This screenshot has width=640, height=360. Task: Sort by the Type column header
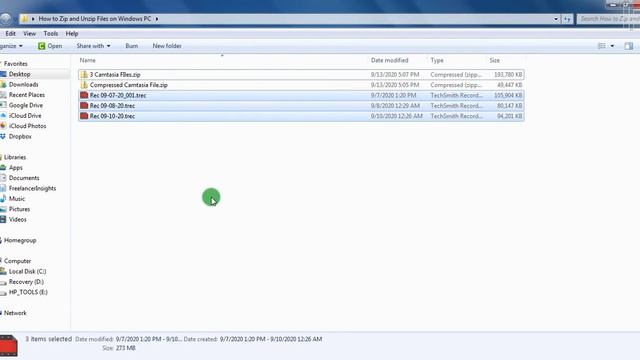[x=437, y=60]
